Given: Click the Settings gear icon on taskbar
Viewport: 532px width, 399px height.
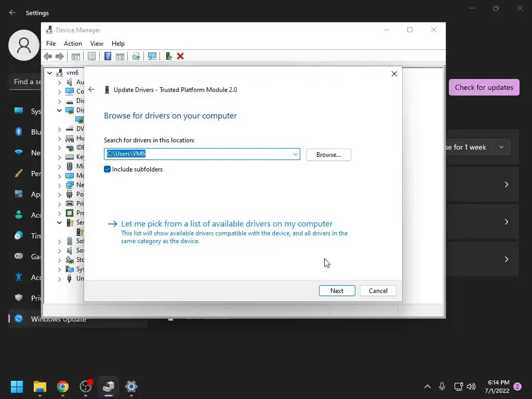Looking at the screenshot, I should coord(131,387).
